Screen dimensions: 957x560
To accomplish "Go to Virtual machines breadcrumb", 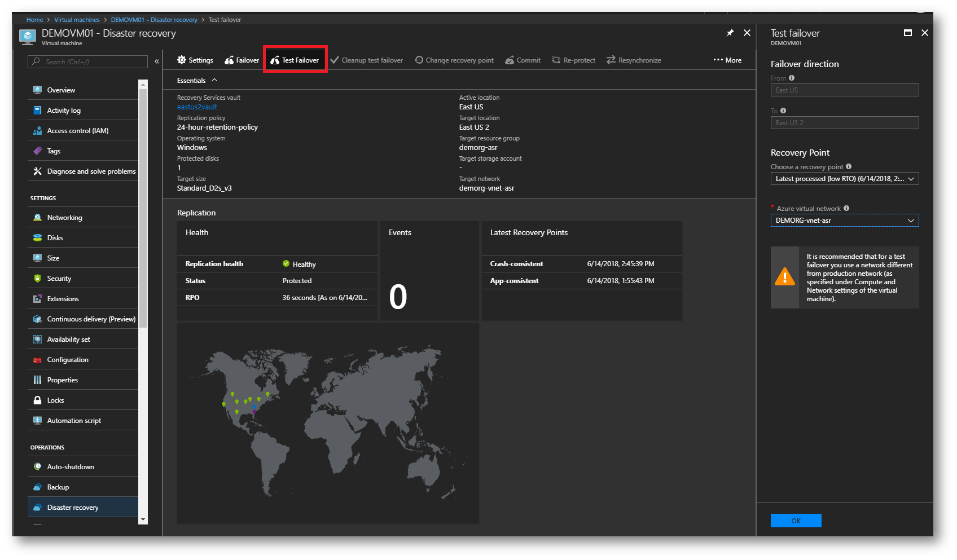I will 77,20.
